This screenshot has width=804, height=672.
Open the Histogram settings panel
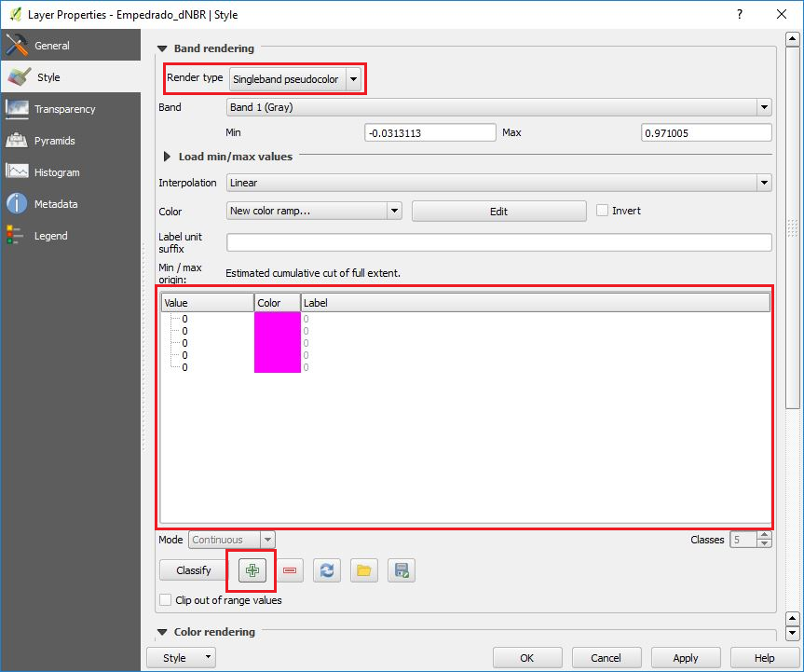[56, 172]
